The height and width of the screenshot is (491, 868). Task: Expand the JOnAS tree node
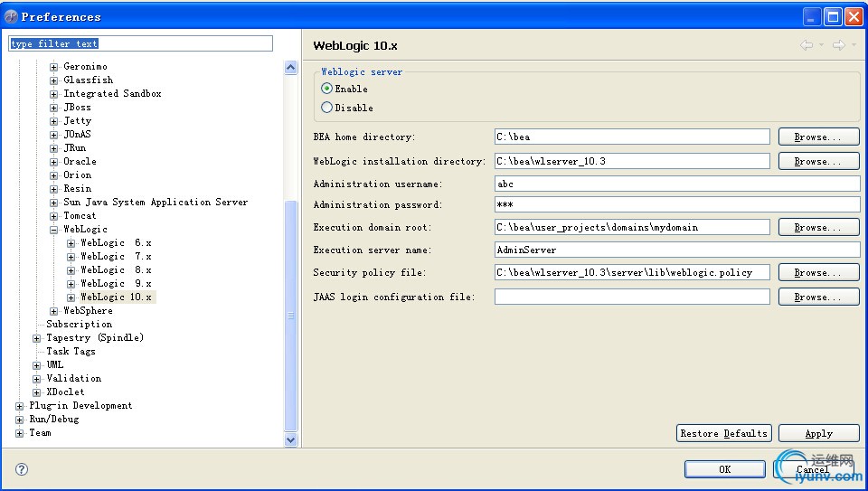53,135
